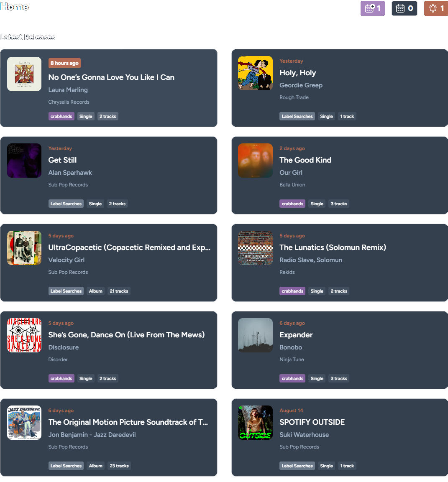Open Jazz Daredevil soundtrack cover art

click(24, 422)
